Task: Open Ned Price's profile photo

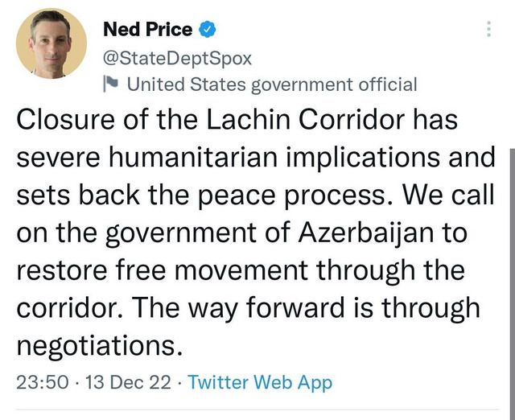Action: (51, 43)
